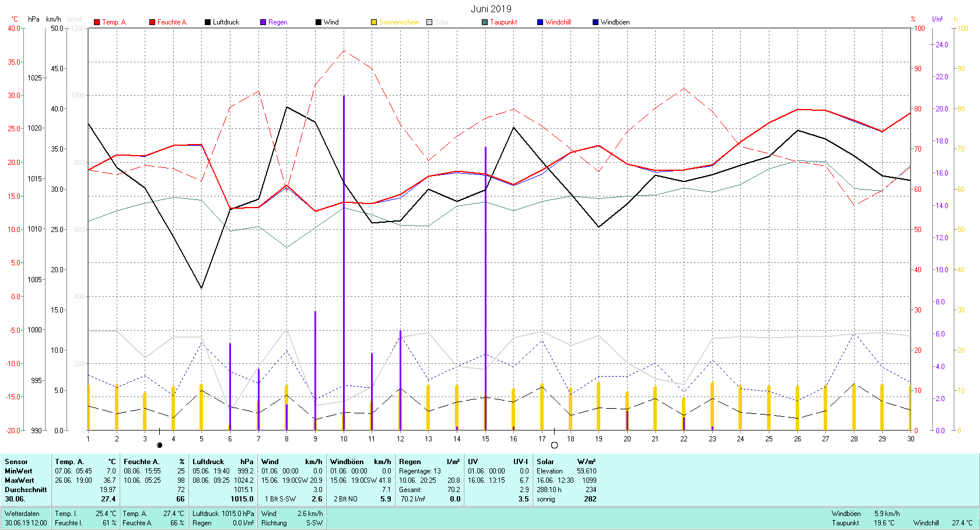Click the Wetterdaten label in the bottom bar
This screenshot has height=530, width=980.
pos(22,514)
